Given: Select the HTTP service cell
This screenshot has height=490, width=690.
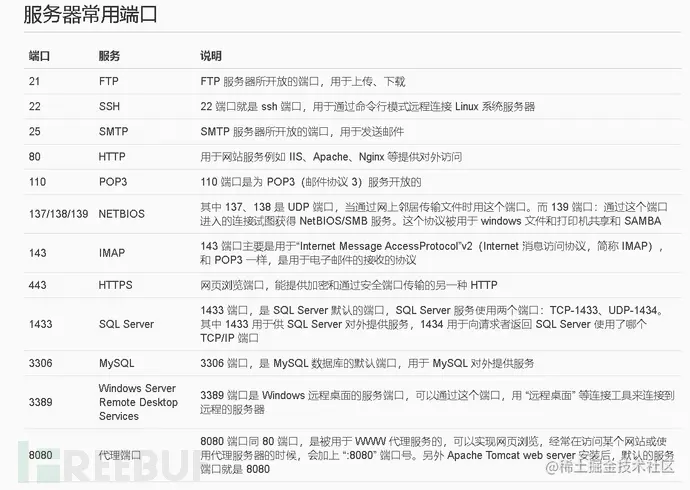Looking at the screenshot, I should (x=112, y=157).
